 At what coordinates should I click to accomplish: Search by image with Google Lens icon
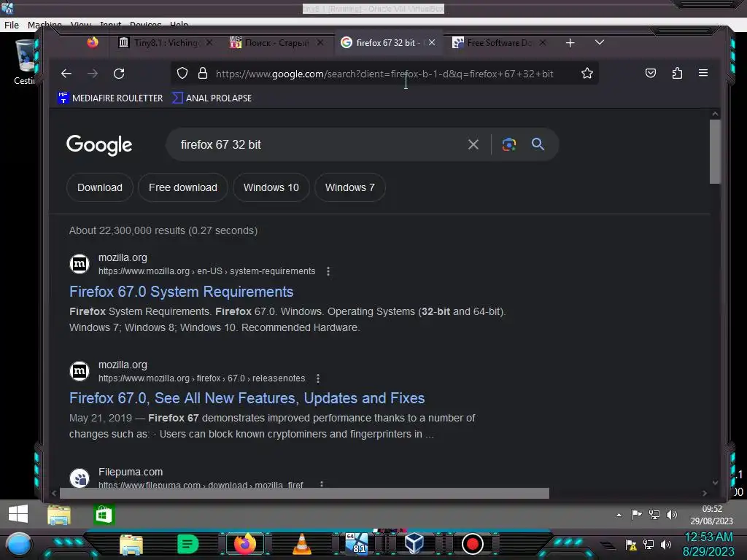point(508,144)
